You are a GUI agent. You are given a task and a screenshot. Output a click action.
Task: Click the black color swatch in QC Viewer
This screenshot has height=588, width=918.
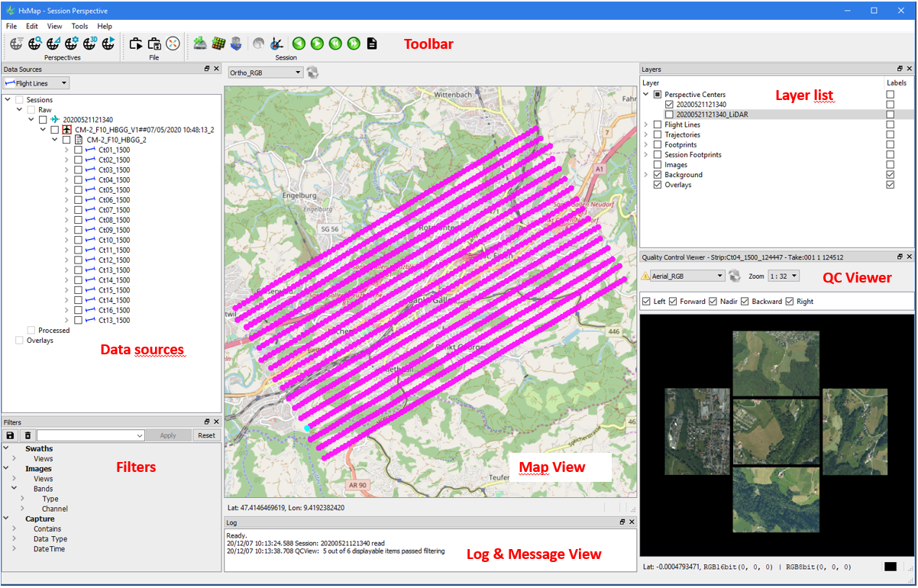890,567
